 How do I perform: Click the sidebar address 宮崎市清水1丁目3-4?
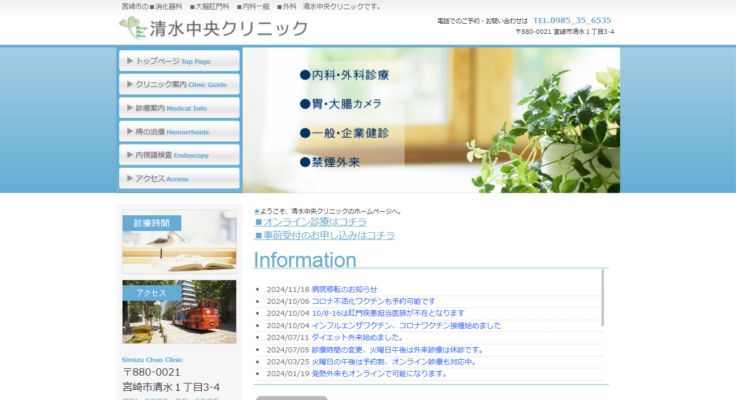tap(171, 387)
